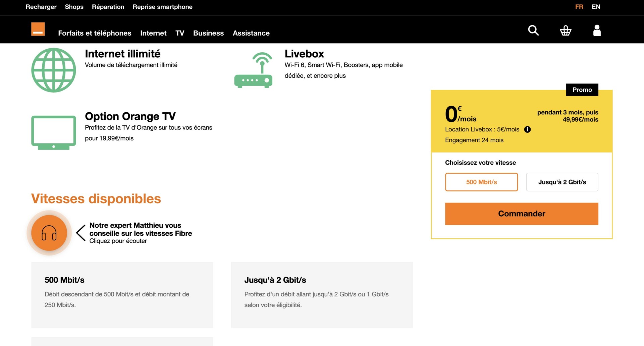Click the left chevron beside Matthieu advice
Screen dimensions: 644x346
(x=81, y=233)
